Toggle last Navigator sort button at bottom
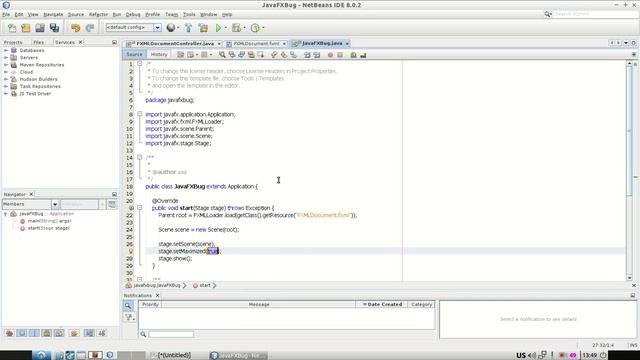The height and width of the screenshot is (360, 640). pyautogui.click(x=102, y=333)
